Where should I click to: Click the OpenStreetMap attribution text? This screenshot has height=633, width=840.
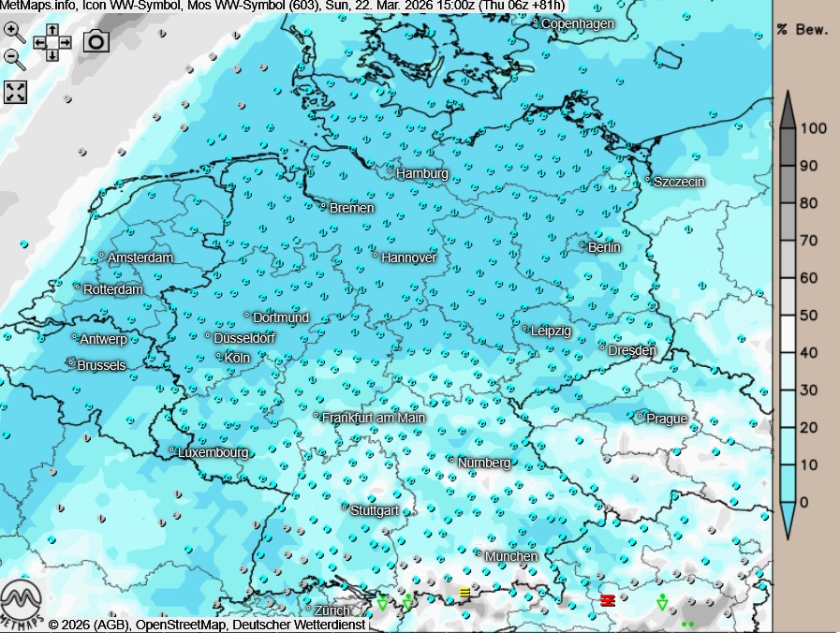pos(181,625)
